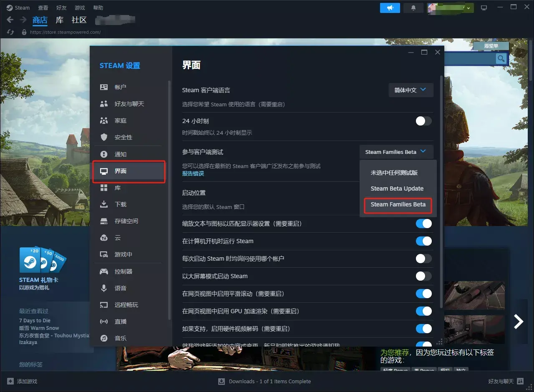The image size is (534, 392).
Task: Select the 语音 microphone icon
Action: (104, 288)
